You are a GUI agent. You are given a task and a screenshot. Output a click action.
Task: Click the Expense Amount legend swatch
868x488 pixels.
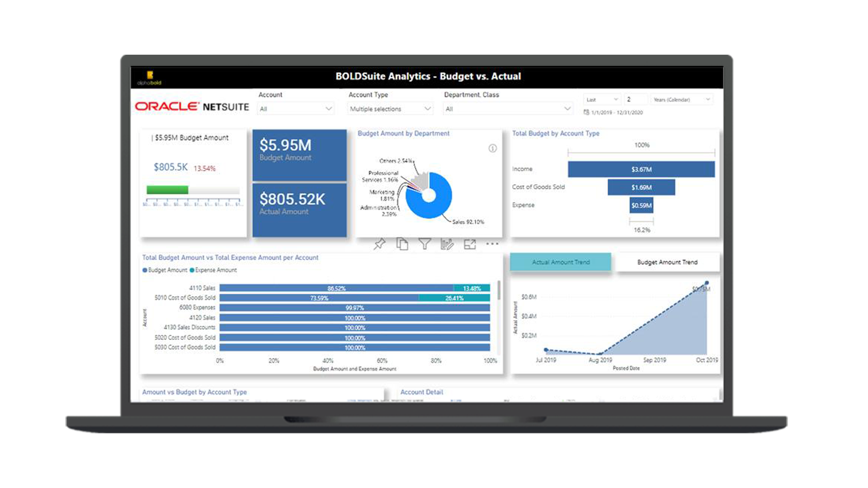(x=192, y=270)
